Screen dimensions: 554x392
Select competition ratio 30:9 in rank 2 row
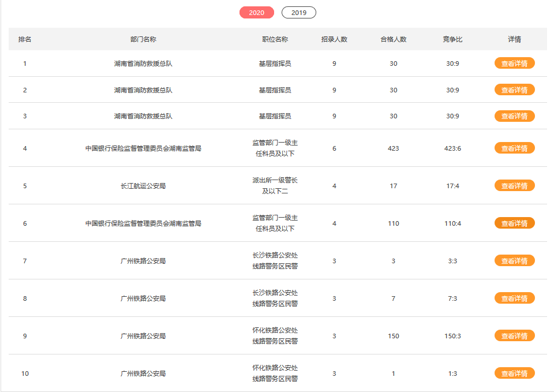point(452,90)
